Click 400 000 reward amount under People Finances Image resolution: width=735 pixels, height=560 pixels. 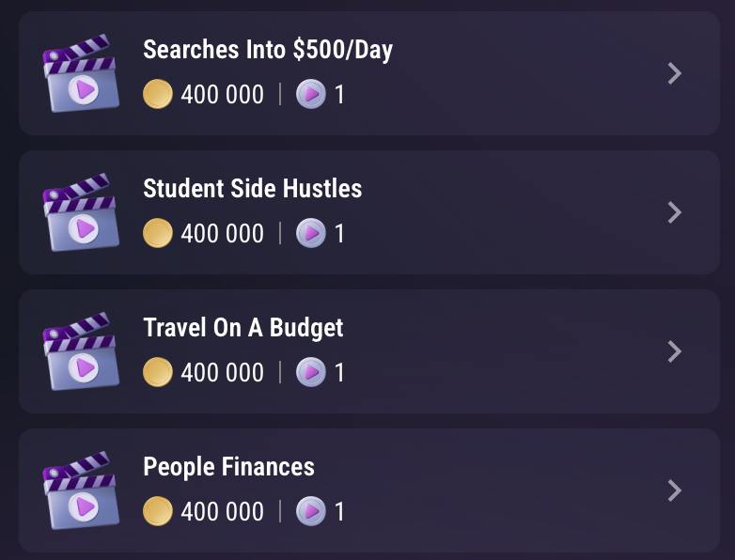point(222,511)
